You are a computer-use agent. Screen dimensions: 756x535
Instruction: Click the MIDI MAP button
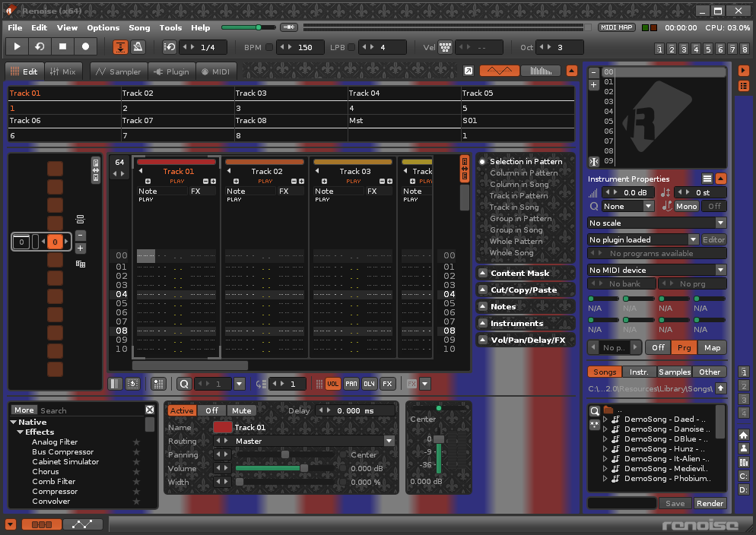coord(617,27)
